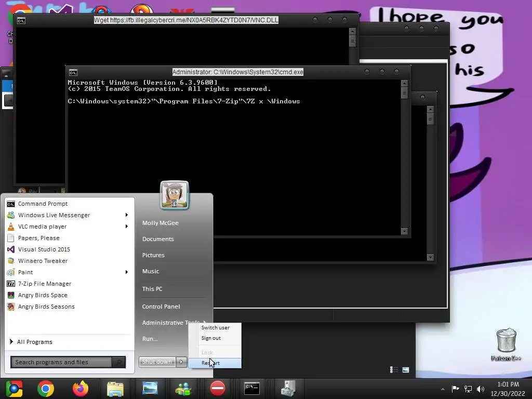Open Windows Live Messenger taskbar icon
The width and height of the screenshot is (532, 399).
coord(183,389)
